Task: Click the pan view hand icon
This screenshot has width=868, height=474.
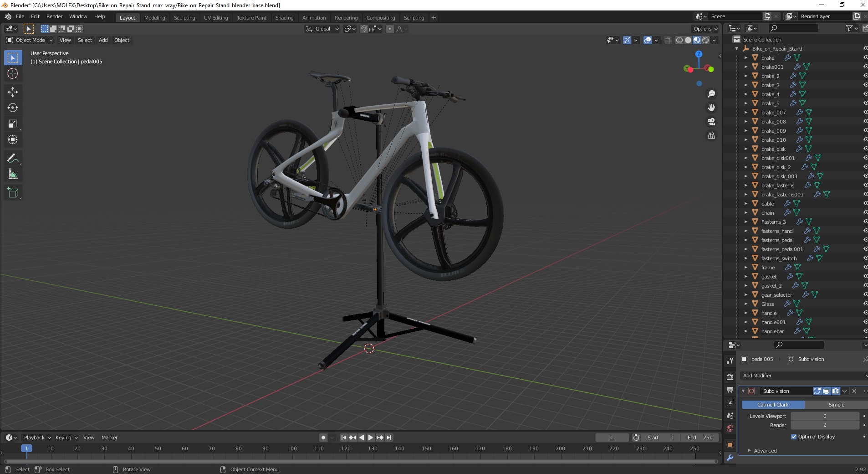Action: (x=711, y=108)
